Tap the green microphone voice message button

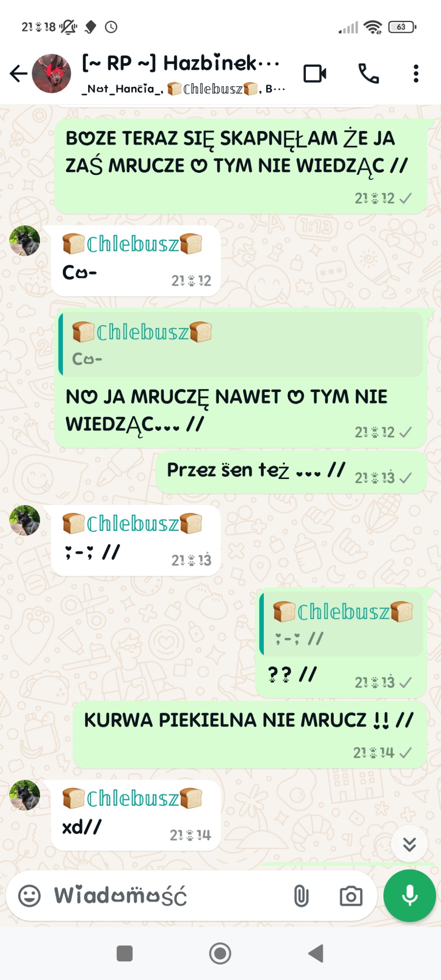click(409, 896)
